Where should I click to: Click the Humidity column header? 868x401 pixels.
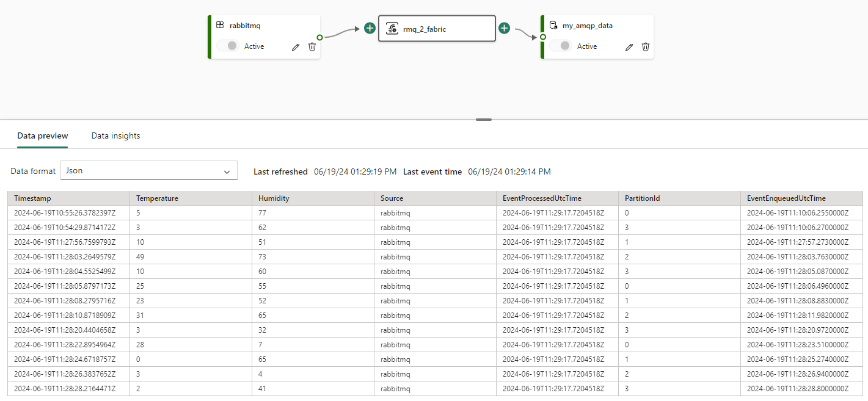(x=274, y=198)
